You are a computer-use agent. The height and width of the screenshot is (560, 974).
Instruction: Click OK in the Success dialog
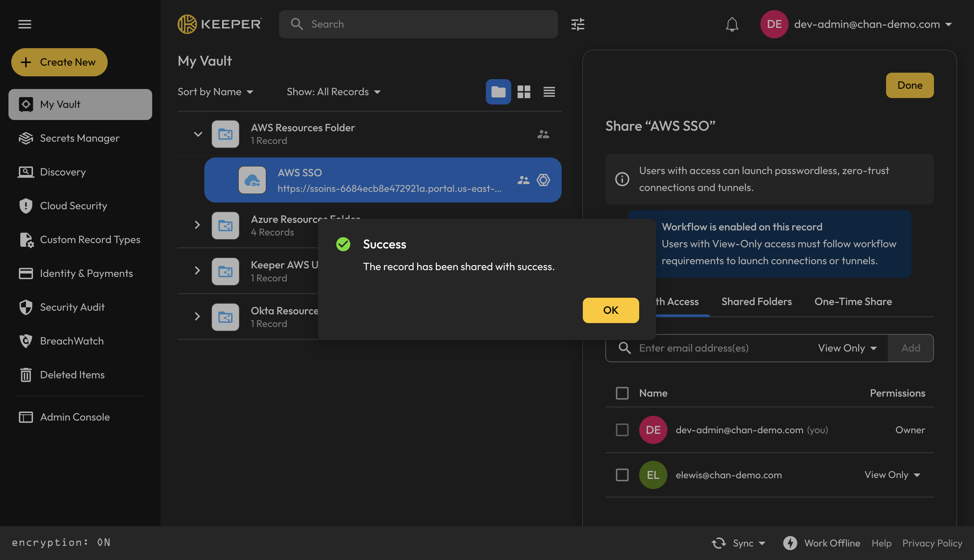coord(610,310)
